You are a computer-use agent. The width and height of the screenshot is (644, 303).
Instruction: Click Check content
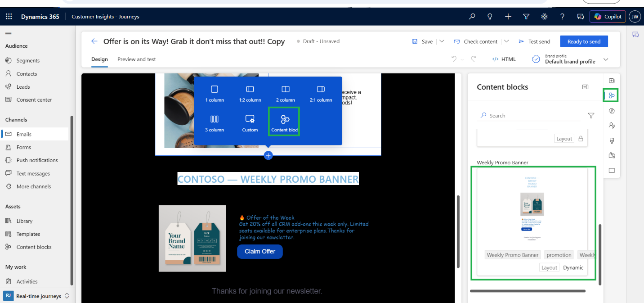(x=475, y=41)
